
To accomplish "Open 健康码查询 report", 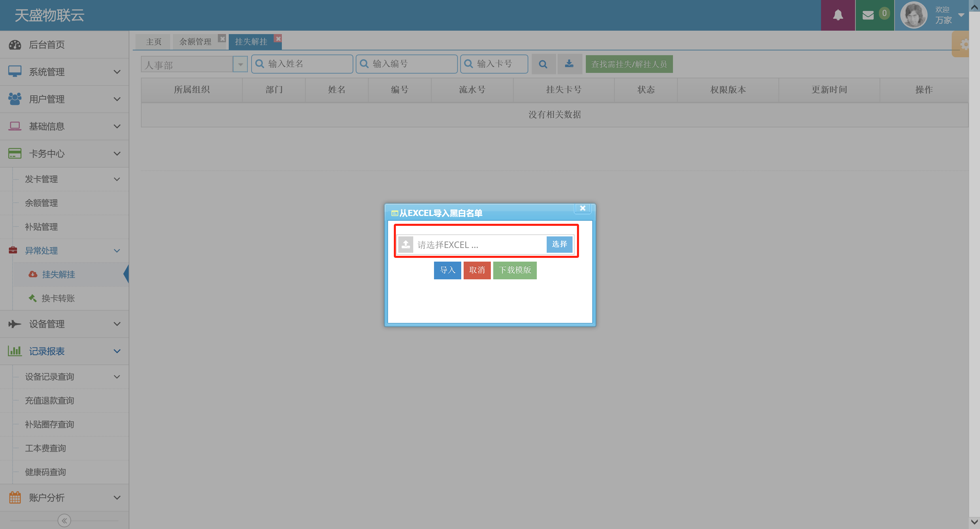I will pos(70,472).
